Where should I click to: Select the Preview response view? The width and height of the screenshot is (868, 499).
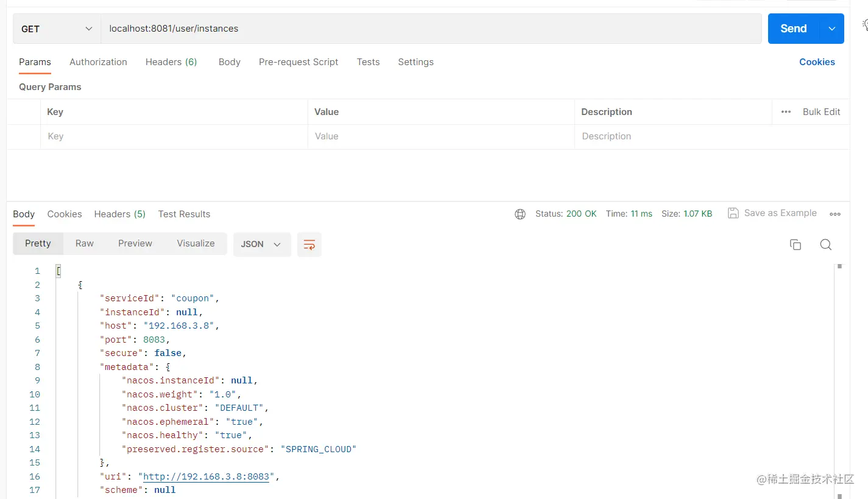point(135,243)
